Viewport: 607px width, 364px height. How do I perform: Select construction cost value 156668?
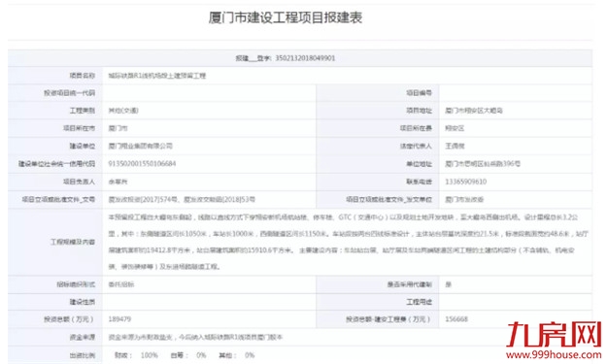pos(456,319)
